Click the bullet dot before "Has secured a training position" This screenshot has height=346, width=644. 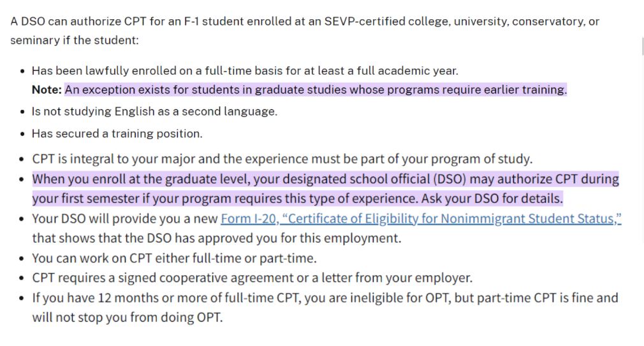point(23,134)
